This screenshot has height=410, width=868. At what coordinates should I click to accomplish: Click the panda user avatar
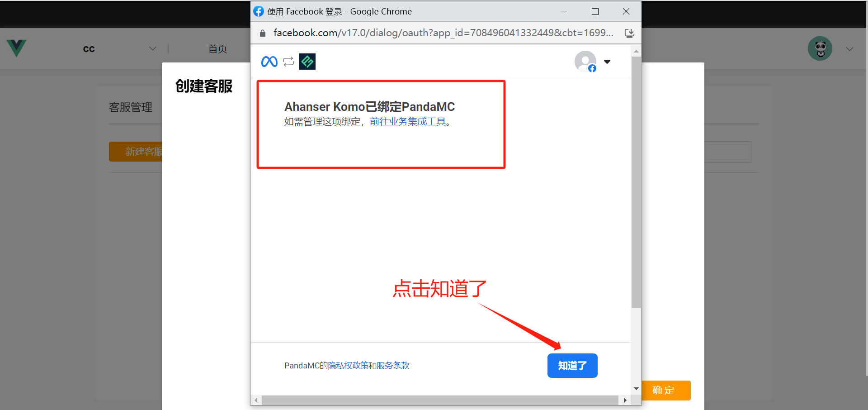[820, 48]
